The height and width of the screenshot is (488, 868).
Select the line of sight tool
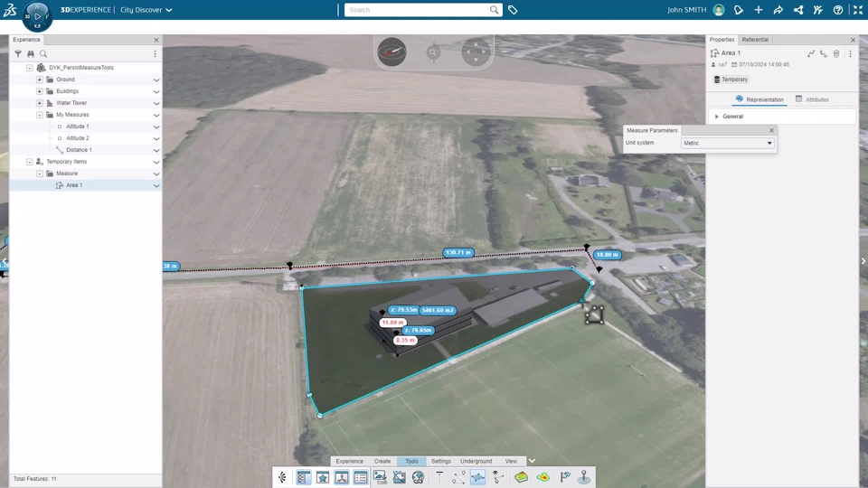[497, 477]
